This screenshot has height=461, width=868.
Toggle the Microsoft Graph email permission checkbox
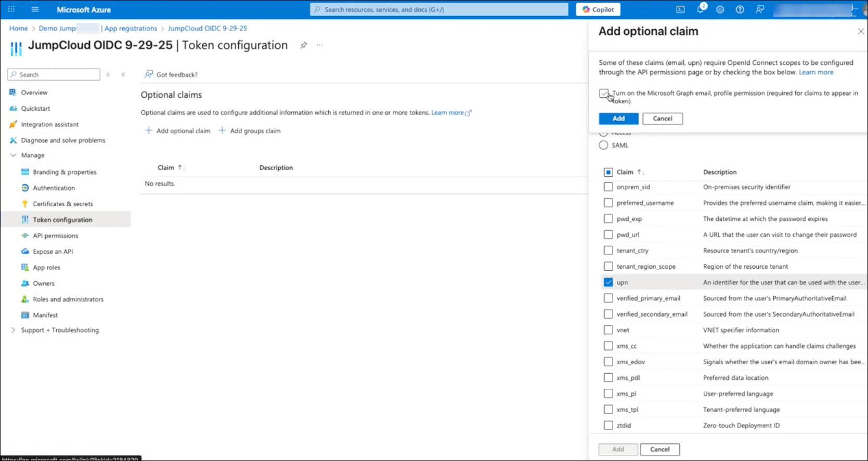[x=604, y=94]
